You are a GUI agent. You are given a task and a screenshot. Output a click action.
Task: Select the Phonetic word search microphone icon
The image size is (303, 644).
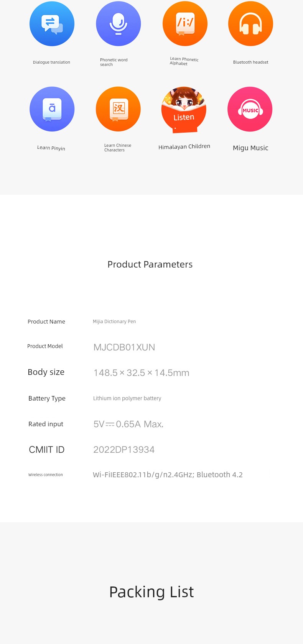coord(118,24)
